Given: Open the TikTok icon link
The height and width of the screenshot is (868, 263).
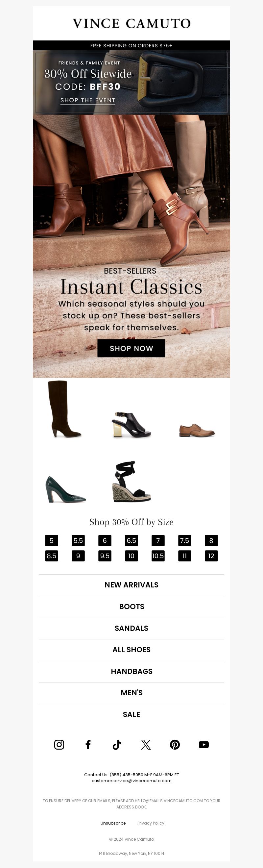Looking at the screenshot, I should [x=117, y=744].
